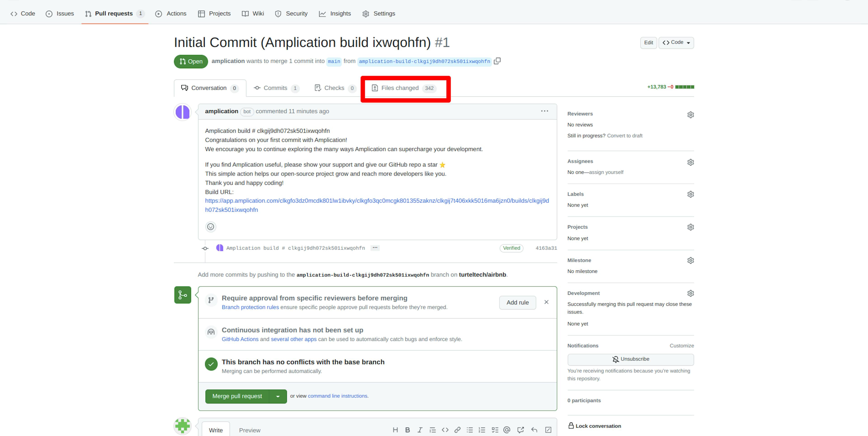Open comment options three-dot menu
The width and height of the screenshot is (868, 436).
click(x=545, y=111)
